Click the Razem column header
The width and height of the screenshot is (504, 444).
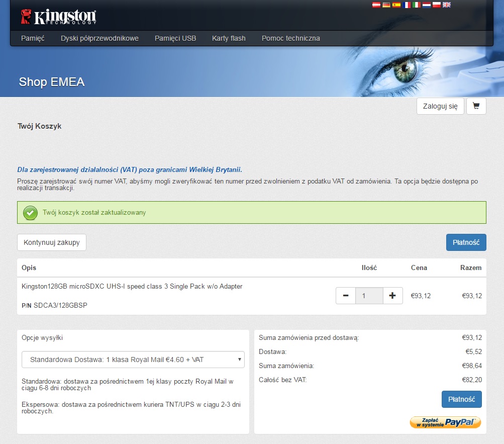(x=471, y=268)
